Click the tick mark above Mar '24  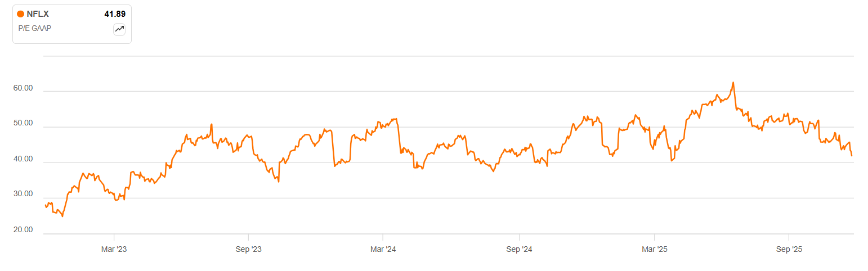tap(383, 237)
